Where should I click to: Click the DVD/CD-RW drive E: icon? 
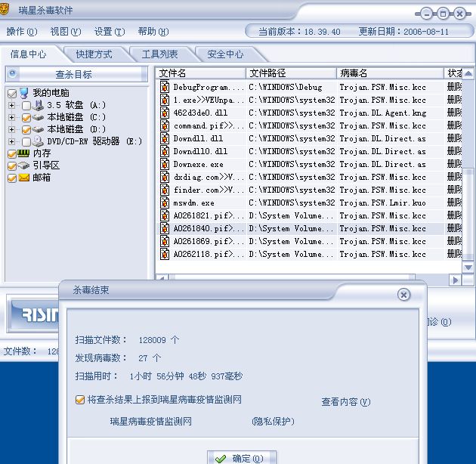[x=38, y=141]
